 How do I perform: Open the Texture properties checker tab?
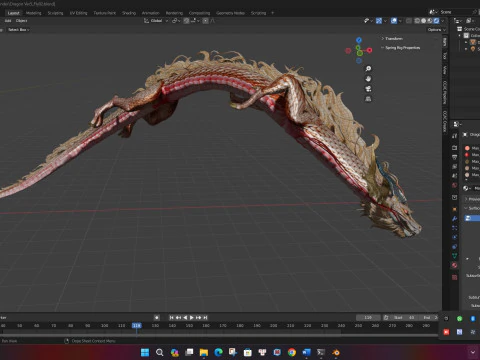[454, 277]
